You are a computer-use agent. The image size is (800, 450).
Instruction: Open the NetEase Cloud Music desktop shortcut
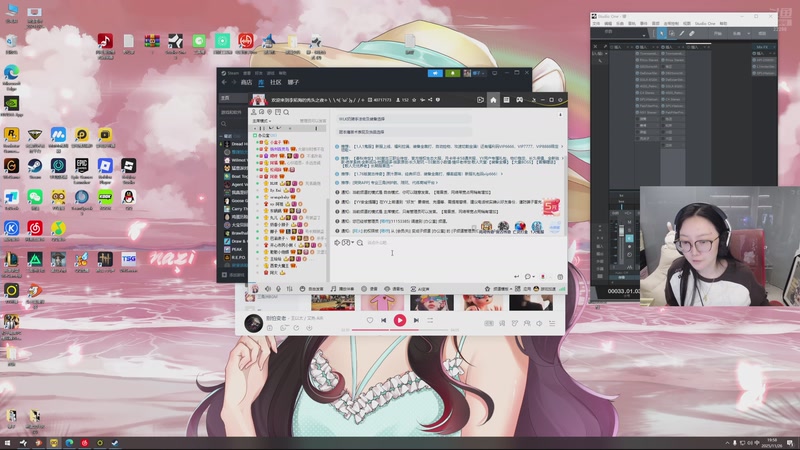pos(35,228)
